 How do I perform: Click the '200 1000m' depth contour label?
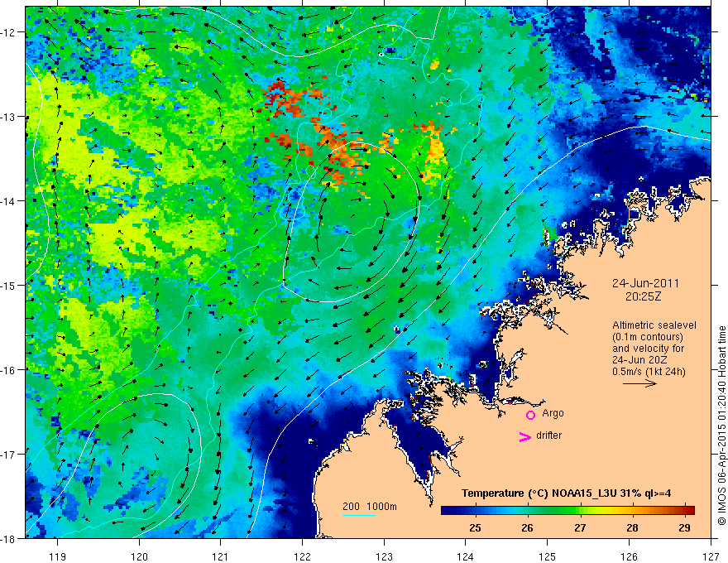click(x=370, y=507)
